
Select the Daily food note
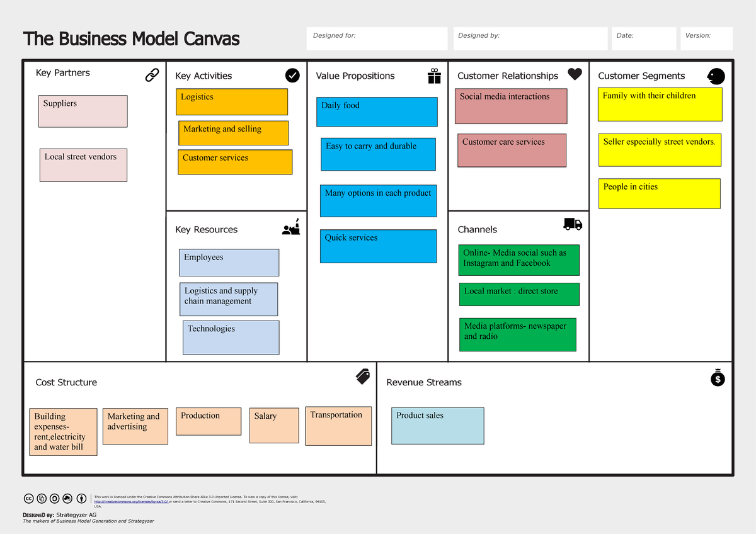tap(377, 112)
